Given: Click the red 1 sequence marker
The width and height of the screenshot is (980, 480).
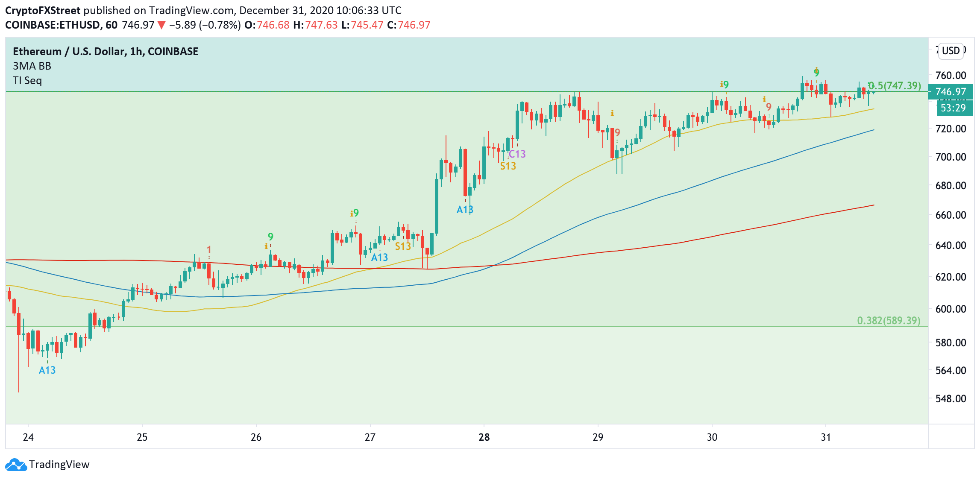Looking at the screenshot, I should click(x=209, y=249).
